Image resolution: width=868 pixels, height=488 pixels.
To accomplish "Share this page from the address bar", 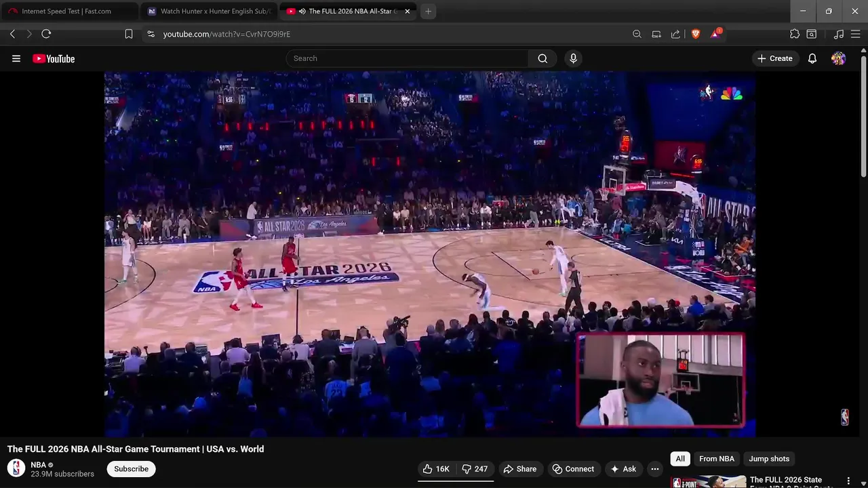I will [x=675, y=34].
